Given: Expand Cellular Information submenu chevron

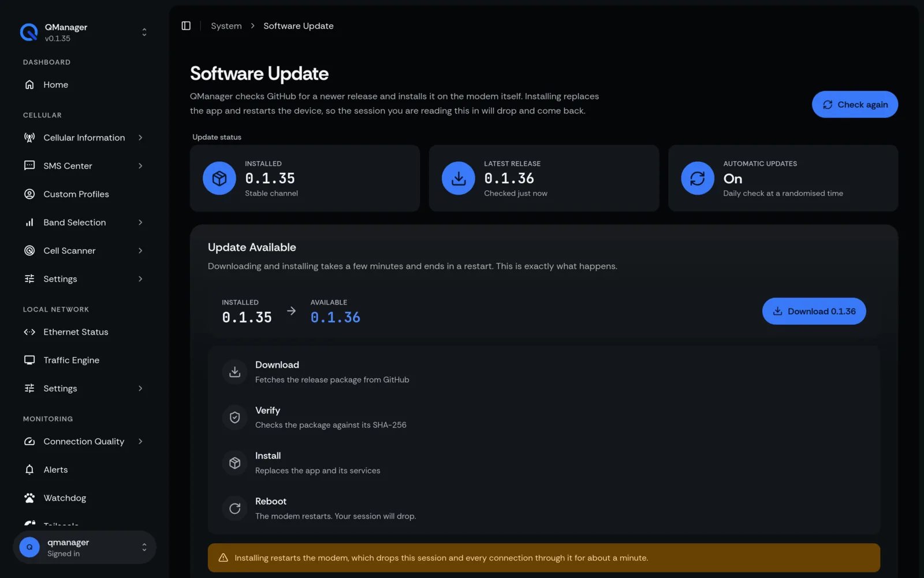Looking at the screenshot, I should coord(140,138).
